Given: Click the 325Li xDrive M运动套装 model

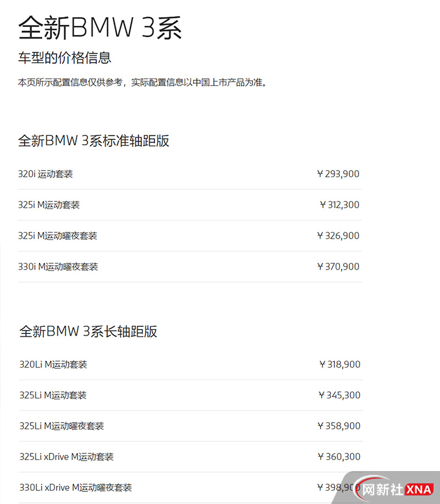Looking at the screenshot, I should (67, 457).
